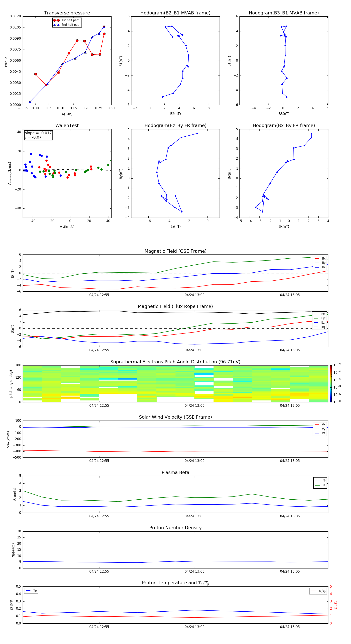The height and width of the screenshot is (644, 351).
Task: Click the Bz(nT) x-axis label
Action: tap(175, 227)
